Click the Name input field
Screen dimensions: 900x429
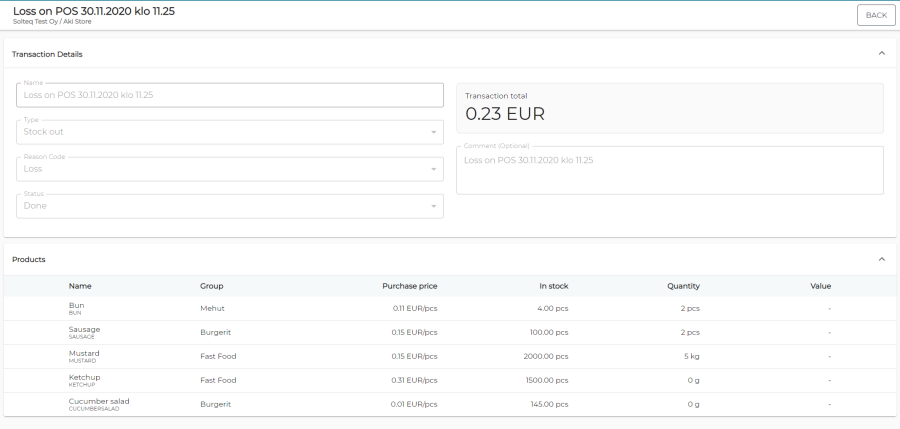pos(230,95)
